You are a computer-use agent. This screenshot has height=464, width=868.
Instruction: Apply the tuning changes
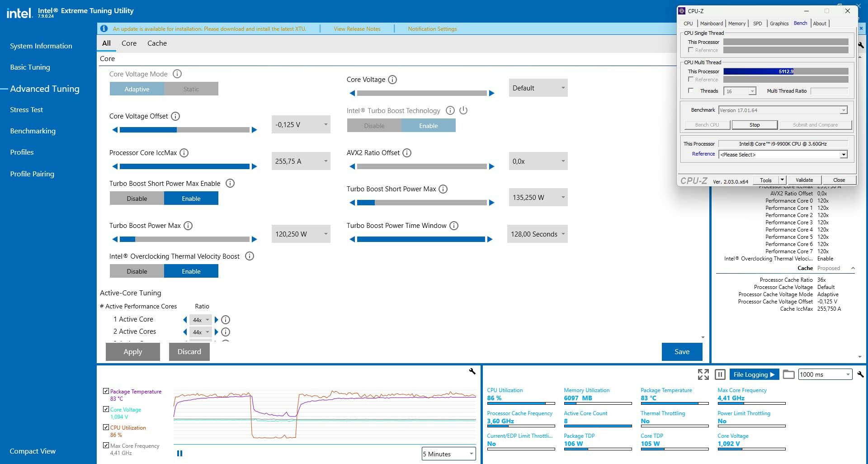pyautogui.click(x=133, y=352)
